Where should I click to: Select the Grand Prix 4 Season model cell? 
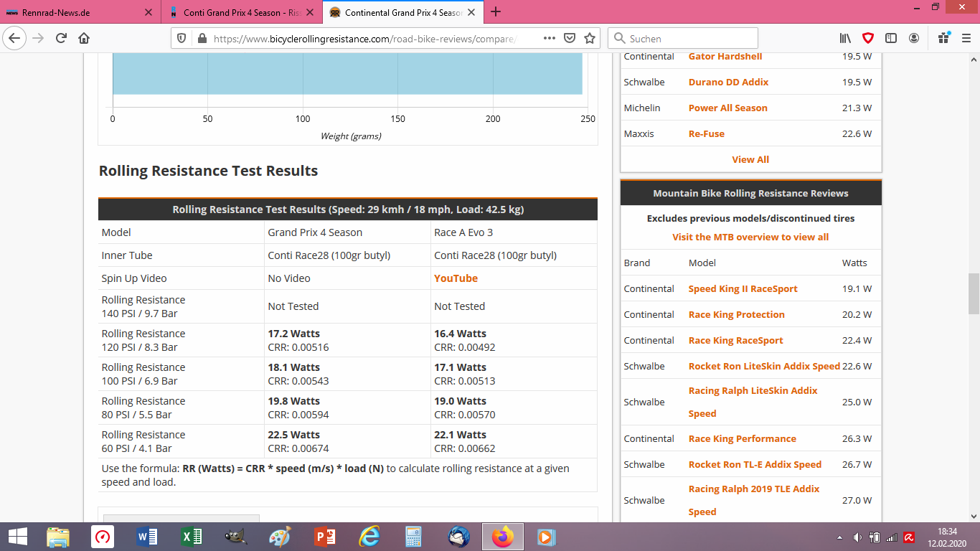(x=347, y=232)
